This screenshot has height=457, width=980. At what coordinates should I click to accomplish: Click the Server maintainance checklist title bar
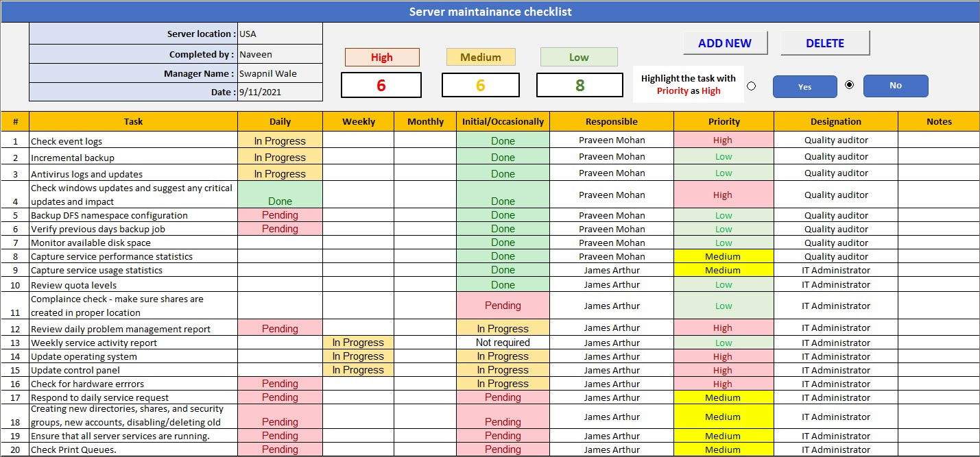point(490,11)
